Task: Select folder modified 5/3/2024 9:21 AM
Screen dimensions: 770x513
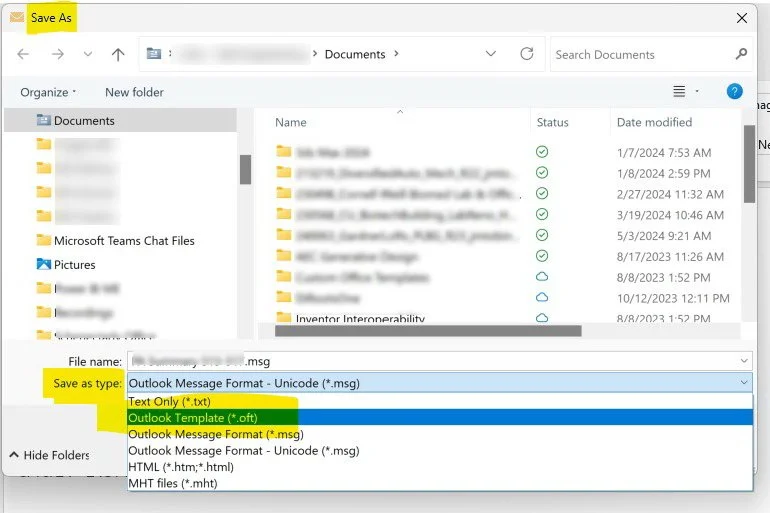Action: (501, 236)
